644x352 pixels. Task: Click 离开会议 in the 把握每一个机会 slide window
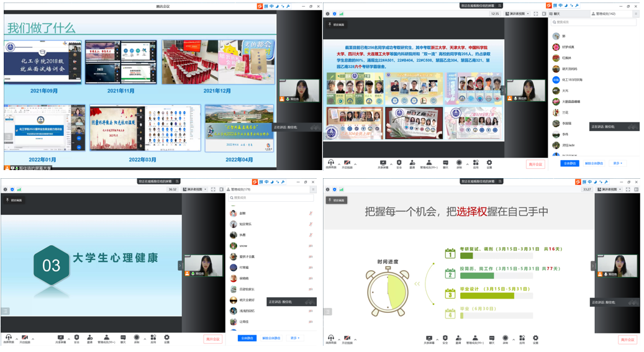pos(627,340)
